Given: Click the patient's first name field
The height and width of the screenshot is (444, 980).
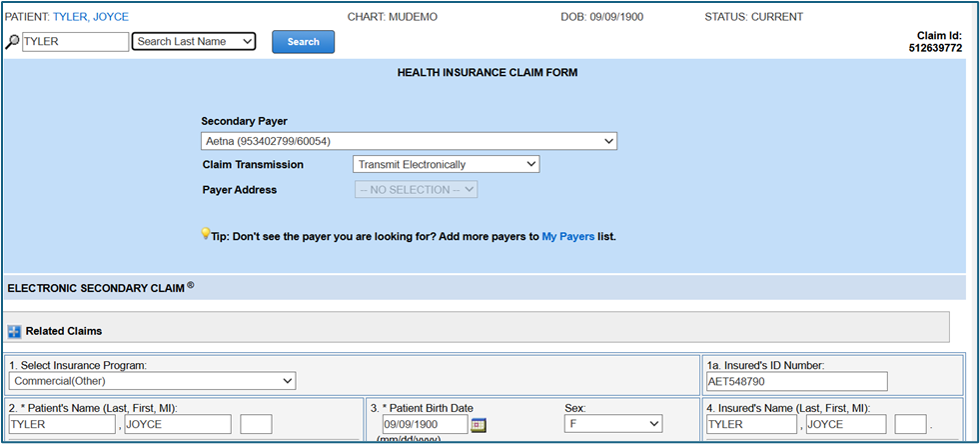Looking at the screenshot, I should point(178,425).
